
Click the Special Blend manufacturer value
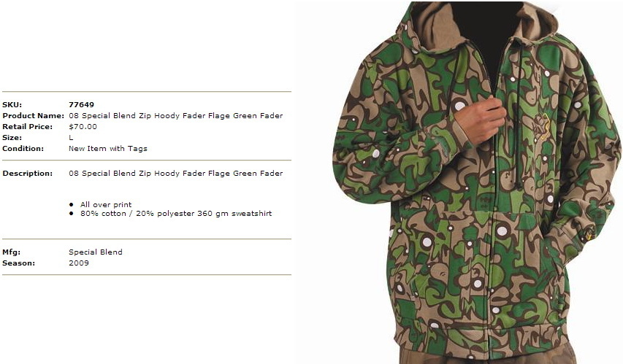tap(96, 252)
